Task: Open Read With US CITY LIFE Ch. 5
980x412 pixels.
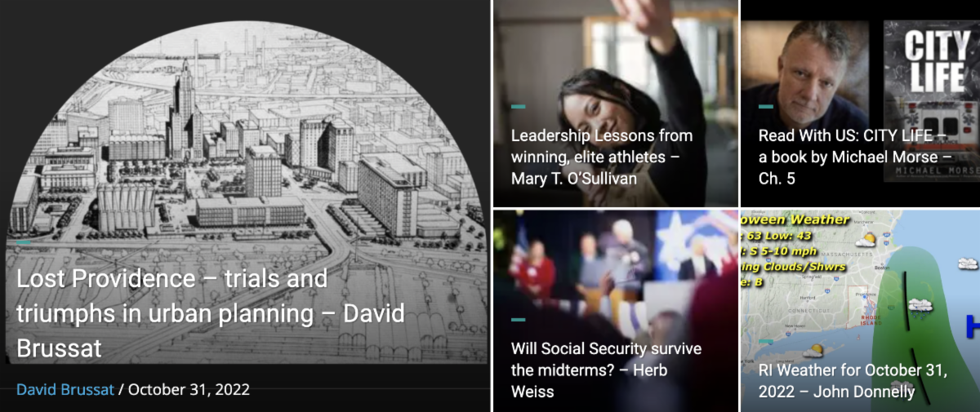Action: coord(854,157)
